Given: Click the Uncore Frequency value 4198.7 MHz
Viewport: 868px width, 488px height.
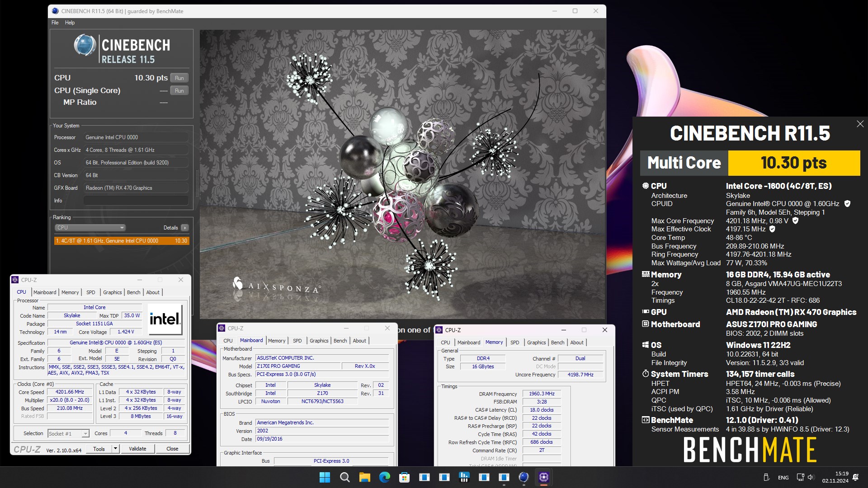Looking at the screenshot, I should point(580,375).
